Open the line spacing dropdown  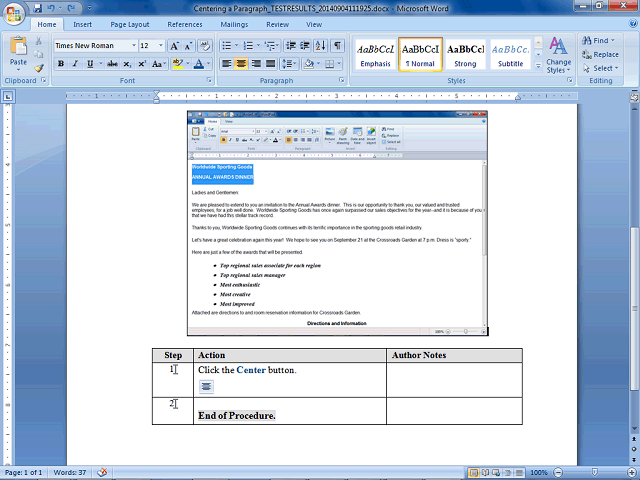289,64
